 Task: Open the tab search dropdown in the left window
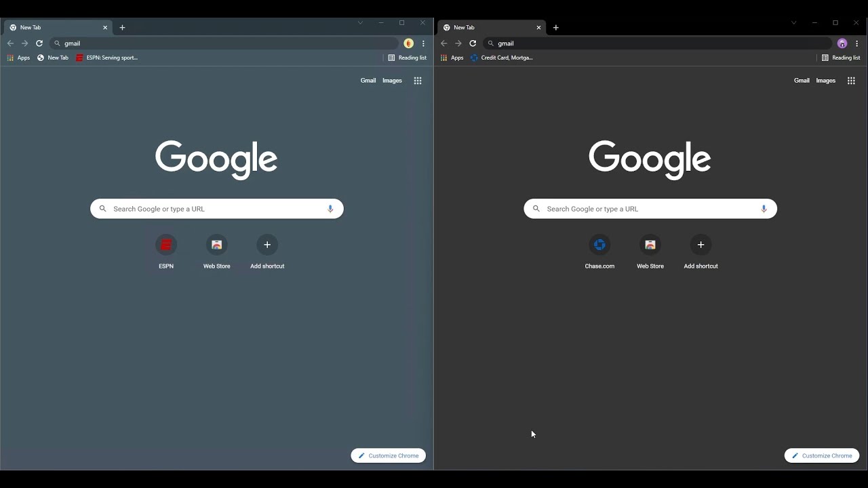360,22
